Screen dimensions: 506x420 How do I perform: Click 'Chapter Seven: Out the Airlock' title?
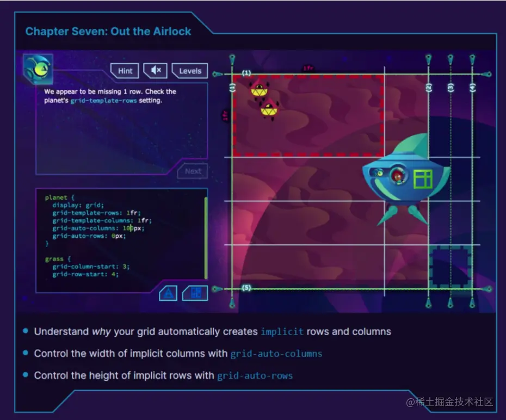[108, 32]
